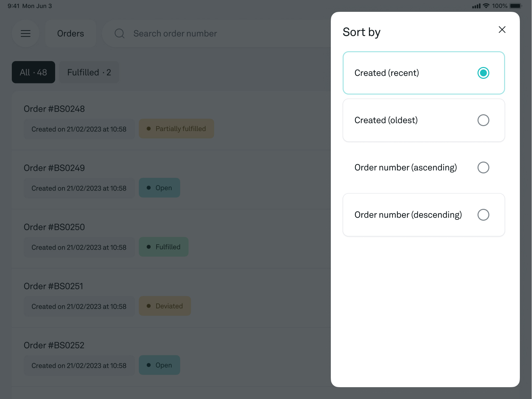Click the Deviated status badge

click(x=165, y=306)
